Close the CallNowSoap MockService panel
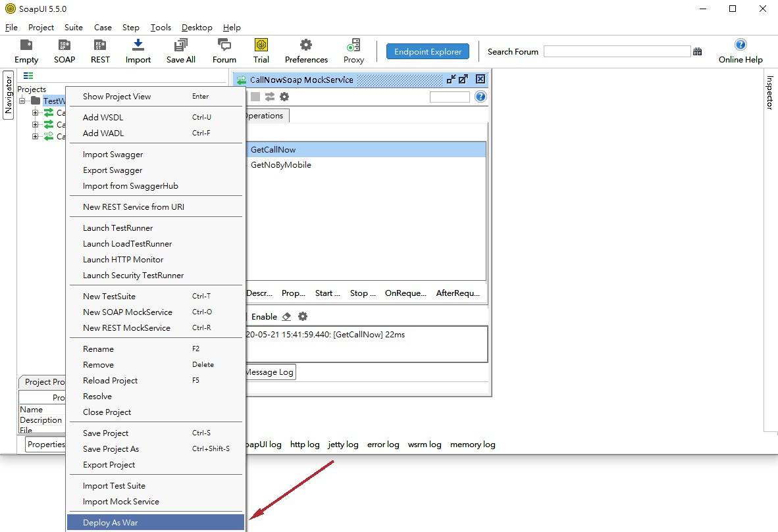The height and width of the screenshot is (532, 778). tap(480, 79)
